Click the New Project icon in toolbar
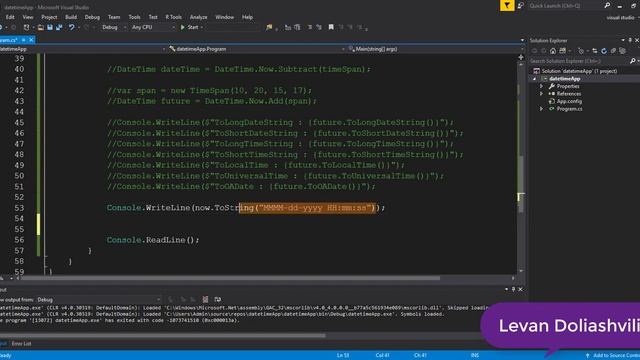640x360 pixels. 27,27
